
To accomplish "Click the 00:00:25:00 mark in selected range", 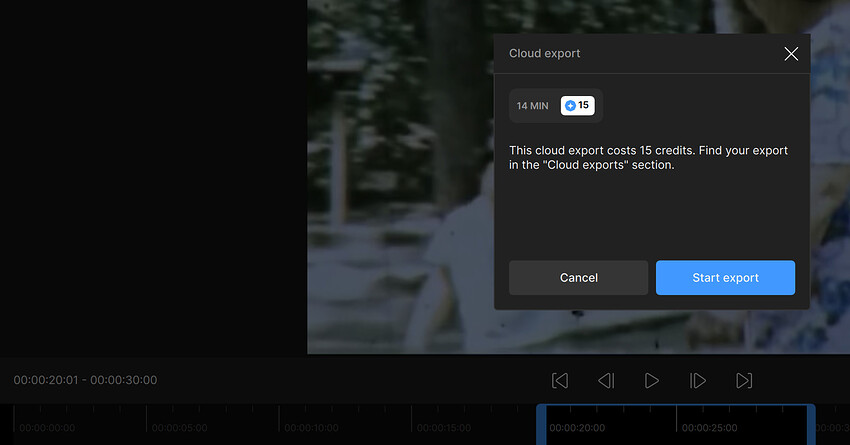I will (x=709, y=428).
